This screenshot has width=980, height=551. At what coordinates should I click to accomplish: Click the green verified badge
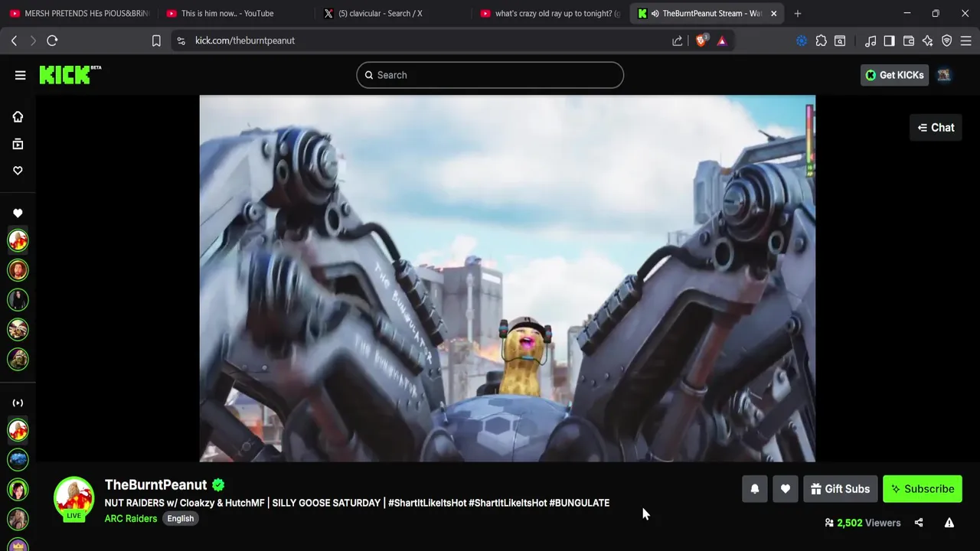(x=218, y=484)
